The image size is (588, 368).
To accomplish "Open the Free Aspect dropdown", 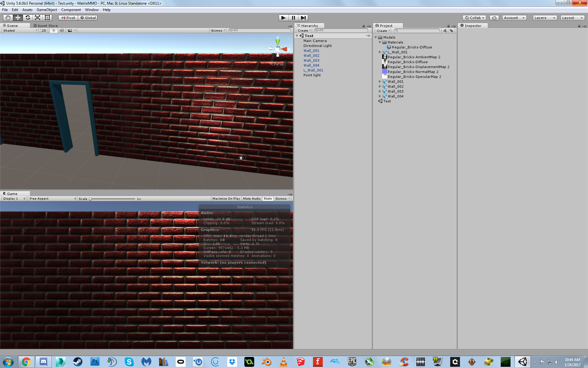I will tap(52, 199).
